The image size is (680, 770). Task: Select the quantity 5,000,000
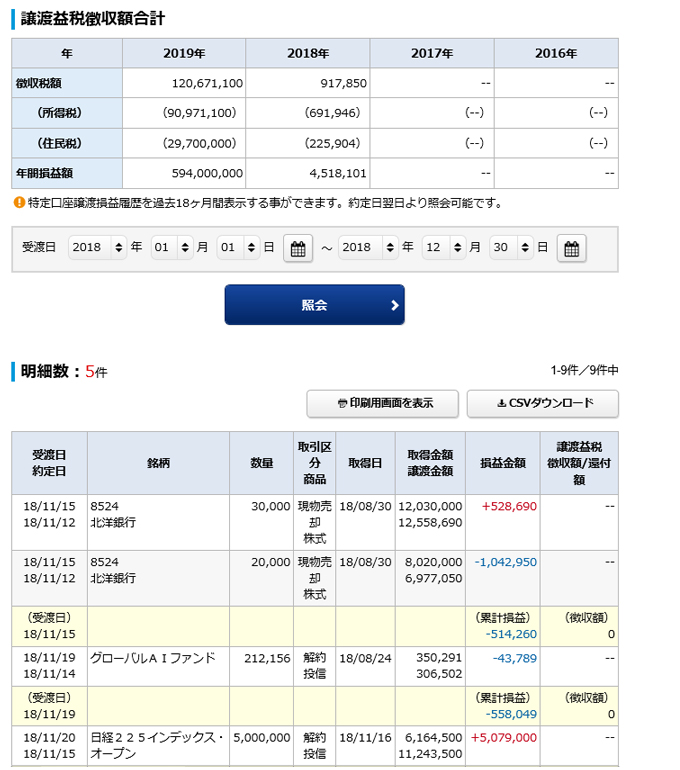(x=262, y=738)
